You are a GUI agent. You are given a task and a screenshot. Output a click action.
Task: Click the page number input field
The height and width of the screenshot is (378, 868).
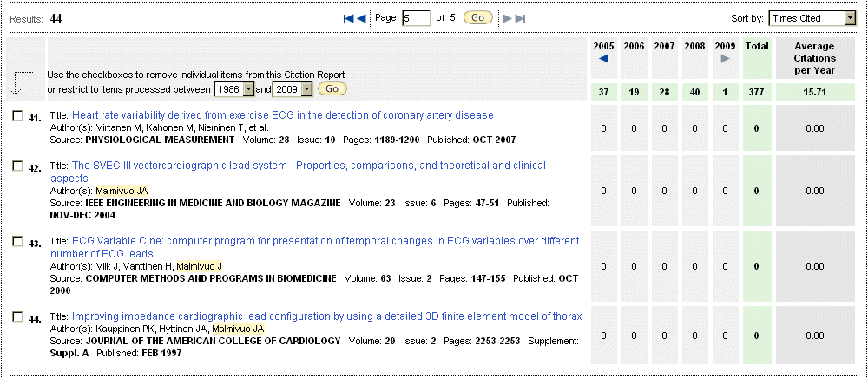[416, 18]
